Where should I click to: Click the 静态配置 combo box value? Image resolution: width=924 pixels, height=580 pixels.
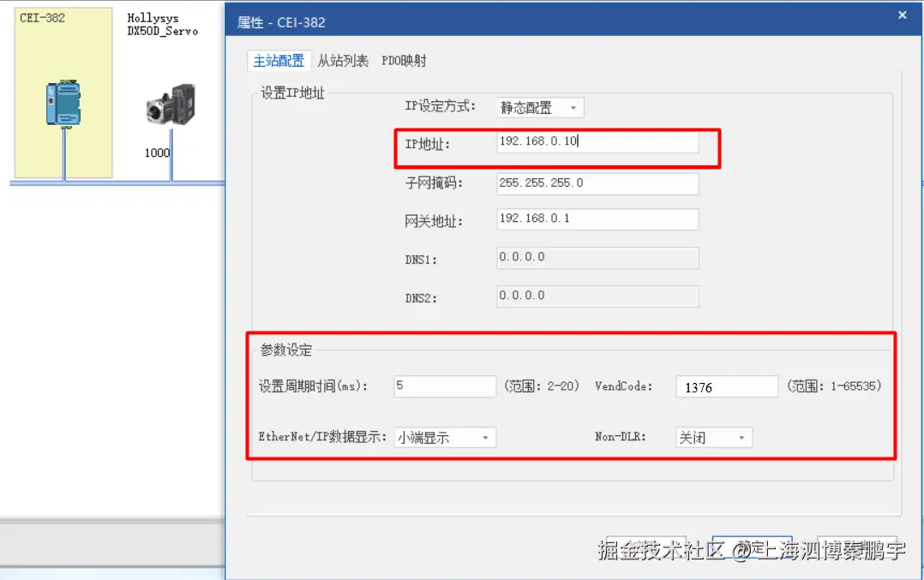531,107
